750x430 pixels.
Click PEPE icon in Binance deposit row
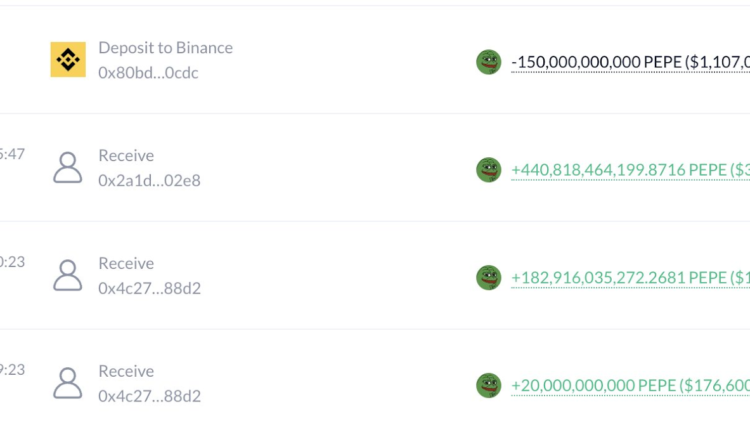tap(488, 62)
